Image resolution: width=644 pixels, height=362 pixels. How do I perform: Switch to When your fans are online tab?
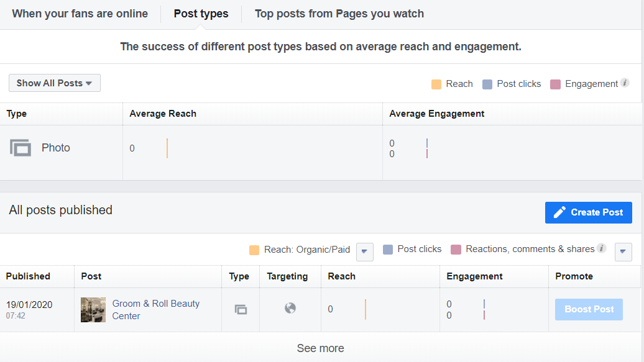pos(80,14)
